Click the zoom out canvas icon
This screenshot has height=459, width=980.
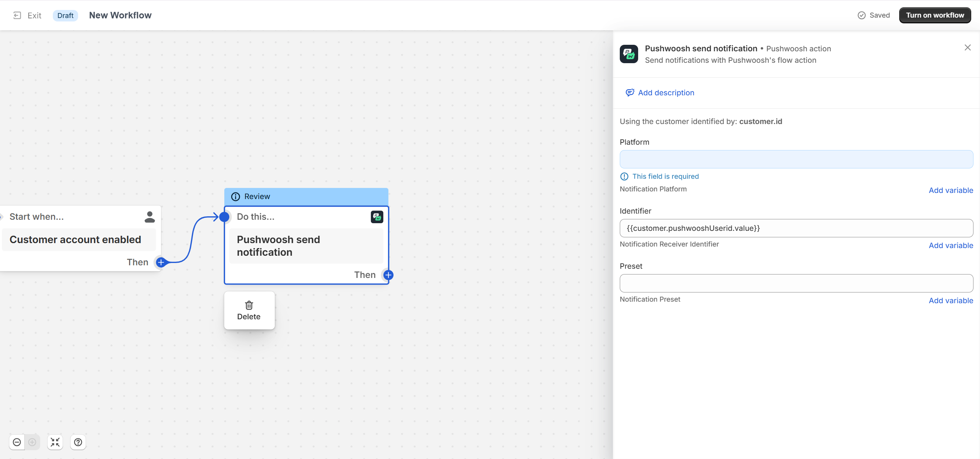[x=17, y=442]
